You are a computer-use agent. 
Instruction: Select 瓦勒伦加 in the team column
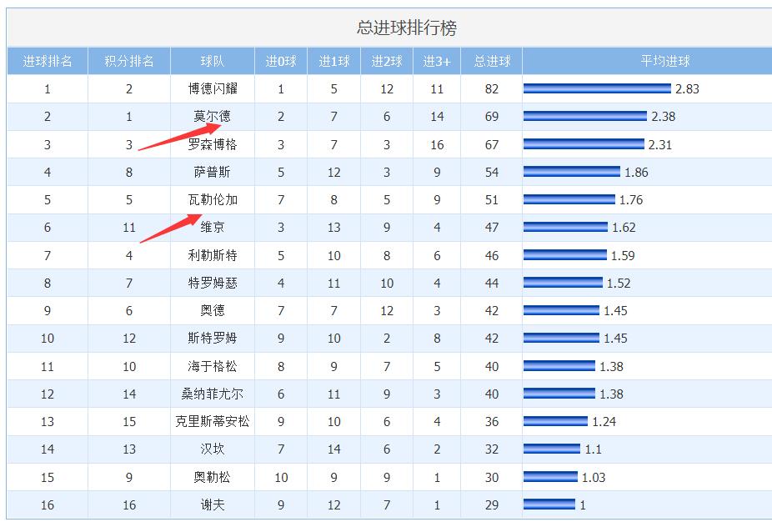213,199
